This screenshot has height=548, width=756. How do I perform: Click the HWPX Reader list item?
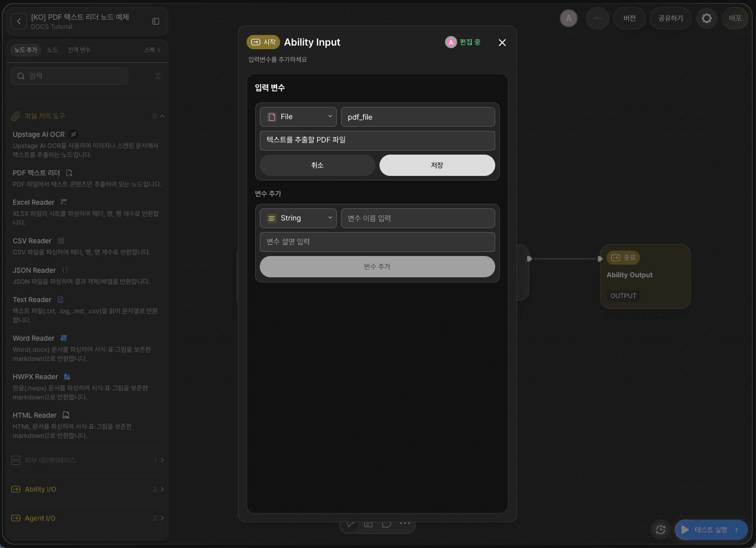click(87, 386)
